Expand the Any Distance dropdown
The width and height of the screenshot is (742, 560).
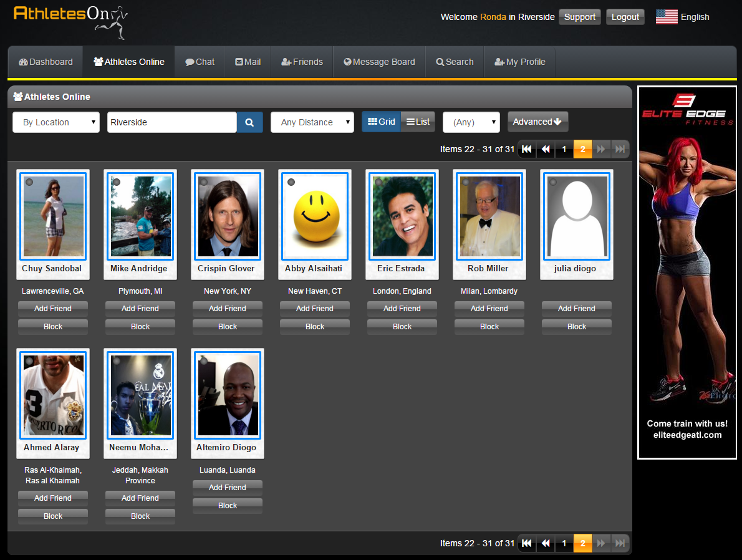point(312,122)
